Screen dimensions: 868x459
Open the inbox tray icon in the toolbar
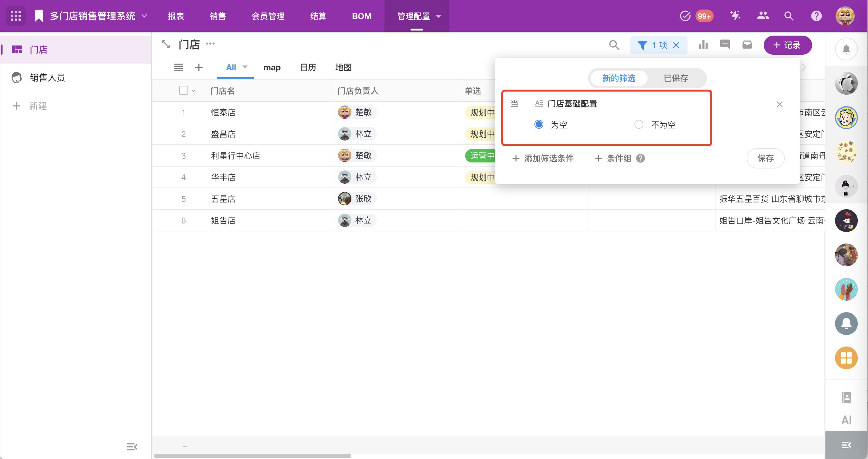click(747, 45)
